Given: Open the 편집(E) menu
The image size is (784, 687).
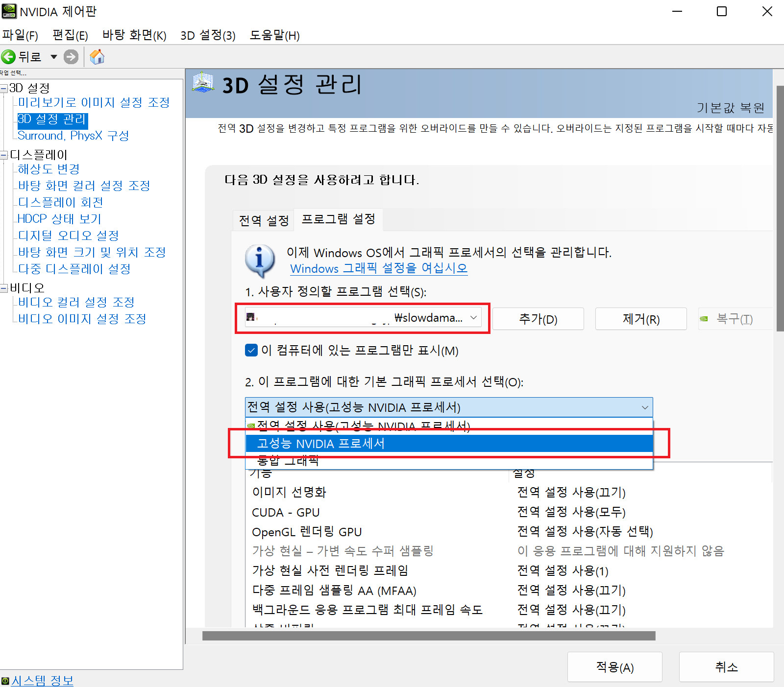Looking at the screenshot, I should click(x=70, y=35).
